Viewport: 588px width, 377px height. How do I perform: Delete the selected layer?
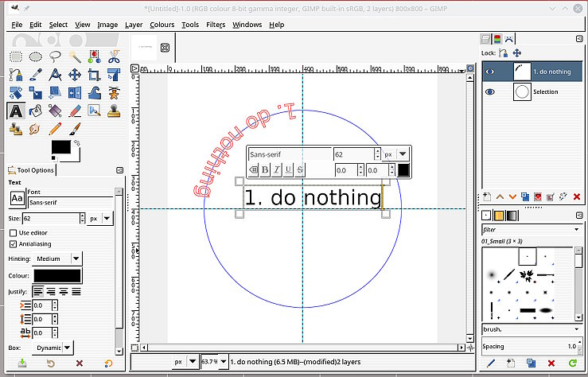pyautogui.click(x=577, y=196)
